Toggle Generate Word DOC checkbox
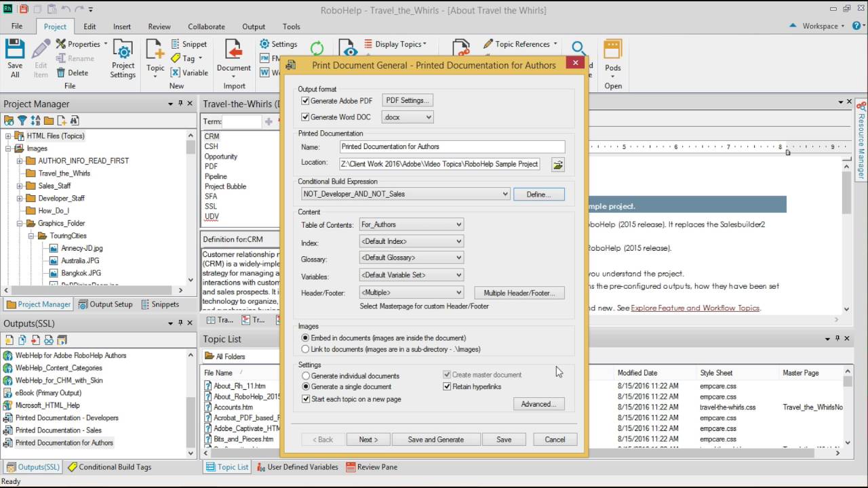 pyautogui.click(x=305, y=117)
